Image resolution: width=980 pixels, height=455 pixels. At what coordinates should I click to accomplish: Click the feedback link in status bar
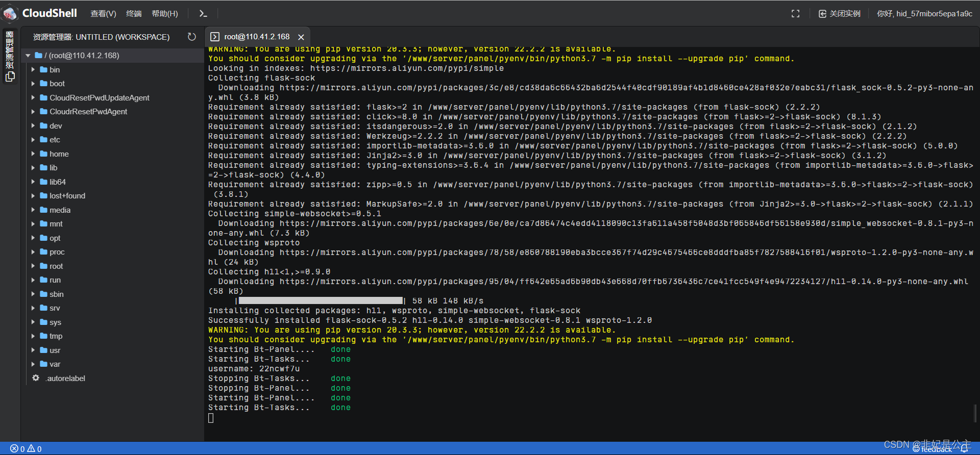click(x=933, y=449)
